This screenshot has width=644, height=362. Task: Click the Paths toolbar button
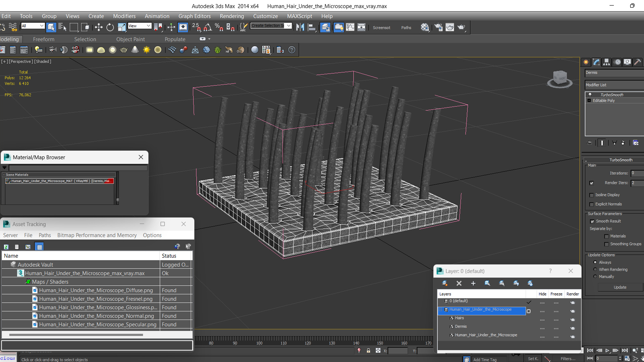coord(406,27)
